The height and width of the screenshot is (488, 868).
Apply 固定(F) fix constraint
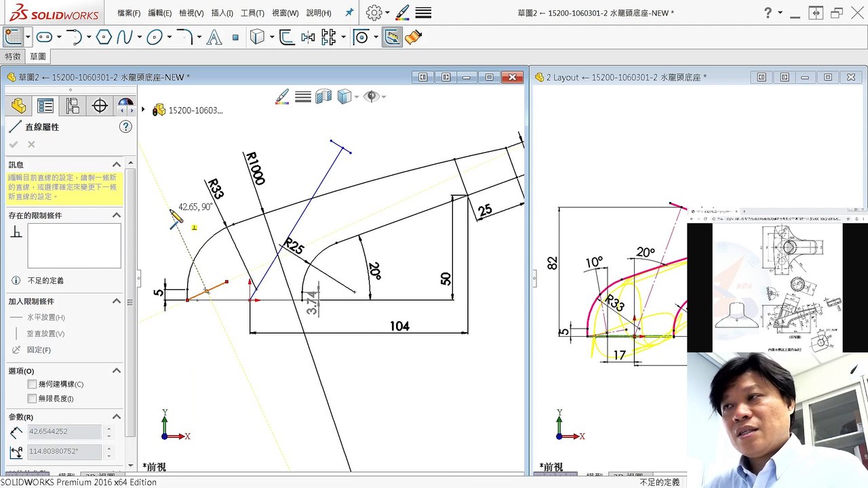pyautogui.click(x=39, y=350)
